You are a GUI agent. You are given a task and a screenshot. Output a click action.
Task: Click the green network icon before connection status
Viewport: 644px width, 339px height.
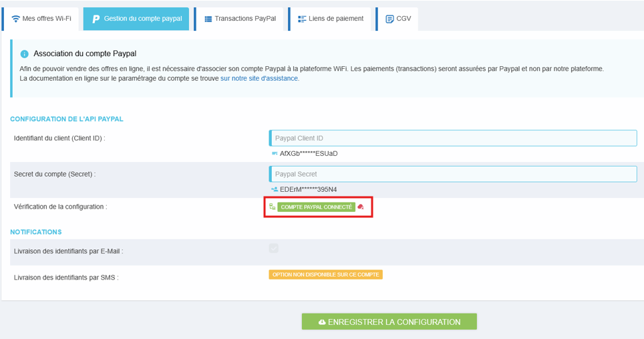(272, 207)
